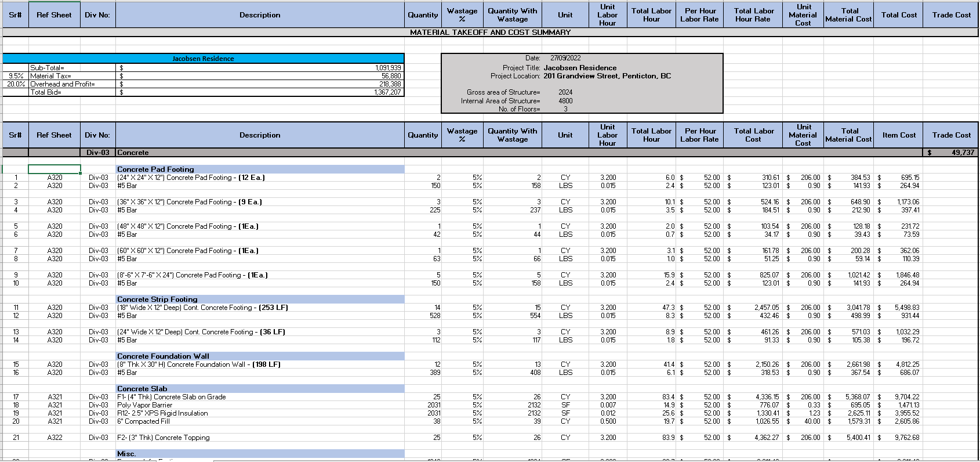
Task: Select the (60" X 60" X 12") pad footing description
Action: (x=188, y=251)
